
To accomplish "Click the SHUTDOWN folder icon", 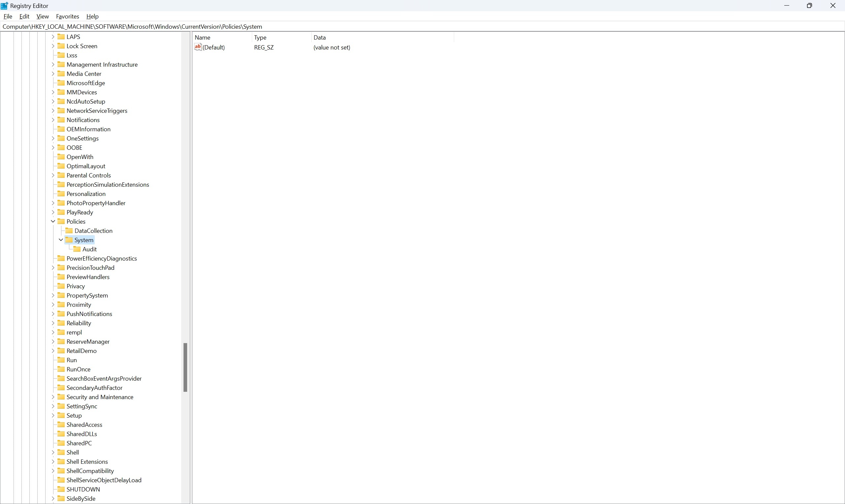I will click(x=61, y=489).
